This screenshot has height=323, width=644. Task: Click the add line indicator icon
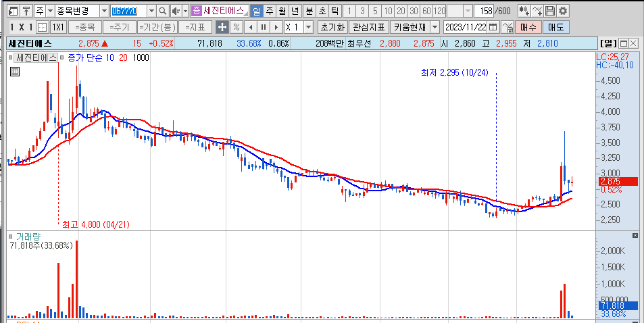click(537, 11)
